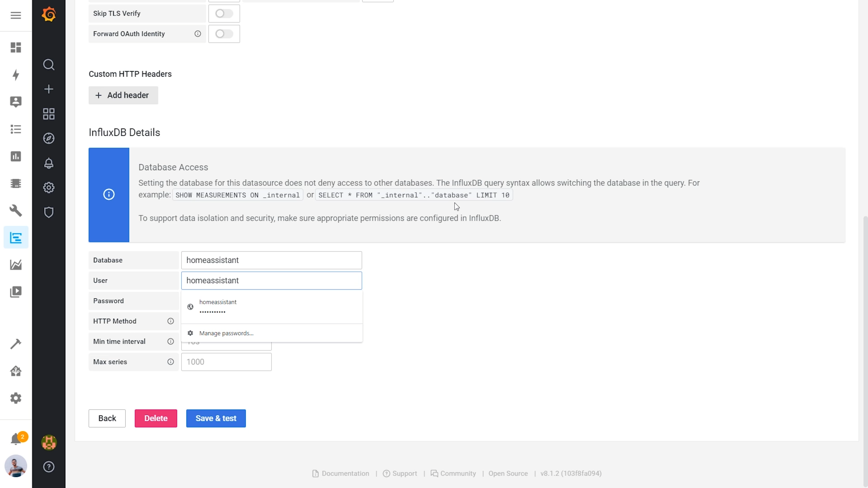Open Configuration gear icon in Grafana sidebar
This screenshot has width=868, height=488.
pos(49,188)
